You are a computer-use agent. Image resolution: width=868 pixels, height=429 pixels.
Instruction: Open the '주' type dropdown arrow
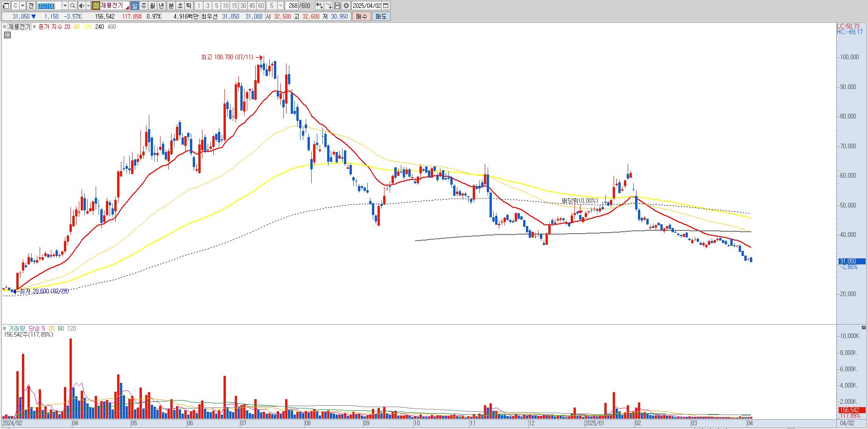[22, 6]
